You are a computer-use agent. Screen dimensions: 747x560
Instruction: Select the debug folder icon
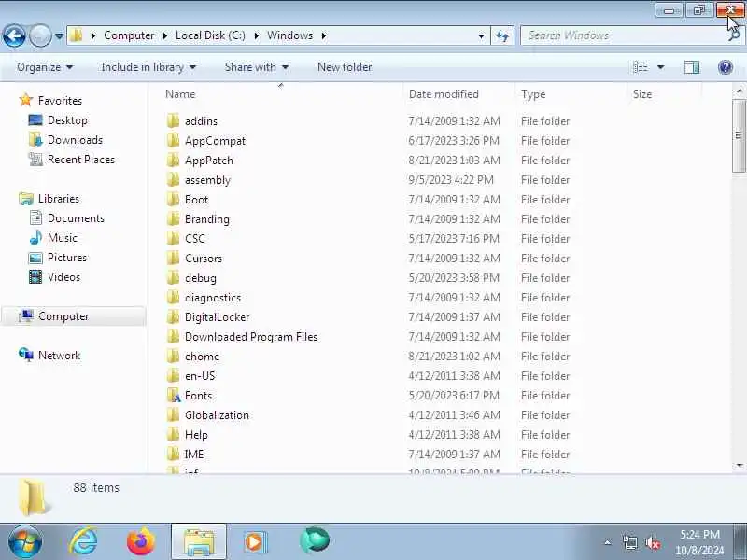coord(174,277)
